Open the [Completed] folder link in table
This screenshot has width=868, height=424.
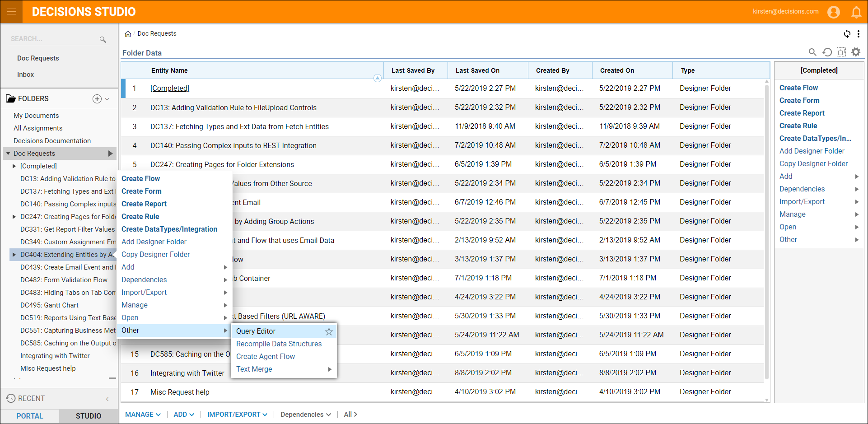(169, 89)
